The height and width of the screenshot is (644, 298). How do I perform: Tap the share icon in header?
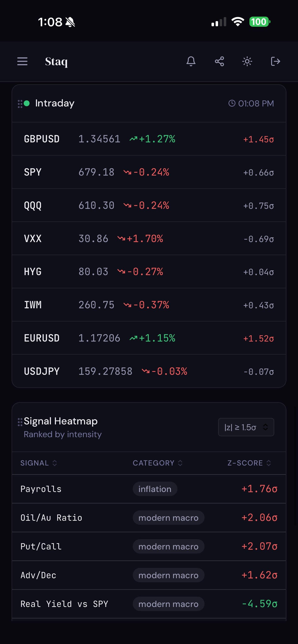219,61
